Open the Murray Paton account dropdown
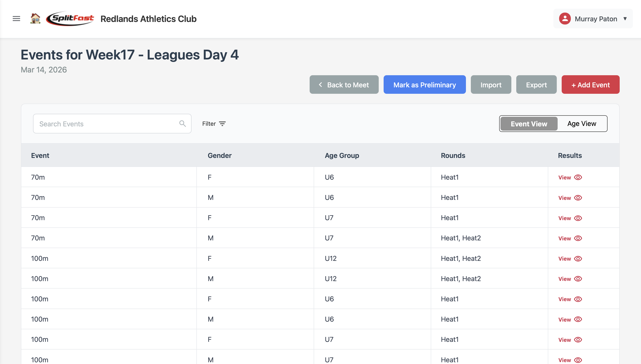 point(625,19)
